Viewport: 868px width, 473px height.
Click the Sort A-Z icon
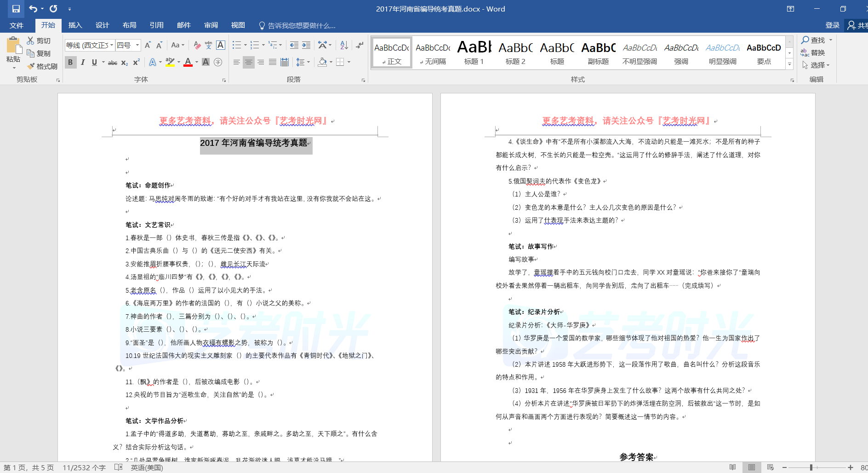pyautogui.click(x=344, y=45)
